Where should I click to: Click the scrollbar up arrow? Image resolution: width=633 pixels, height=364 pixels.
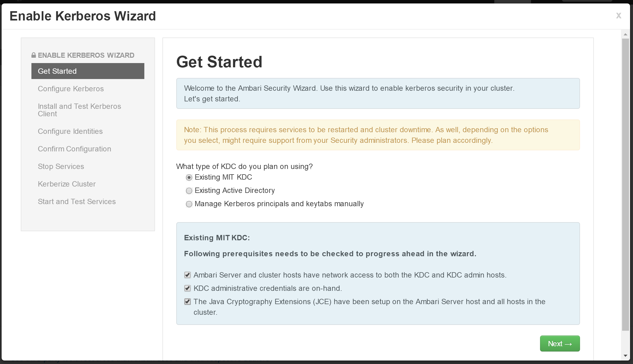[626, 34]
